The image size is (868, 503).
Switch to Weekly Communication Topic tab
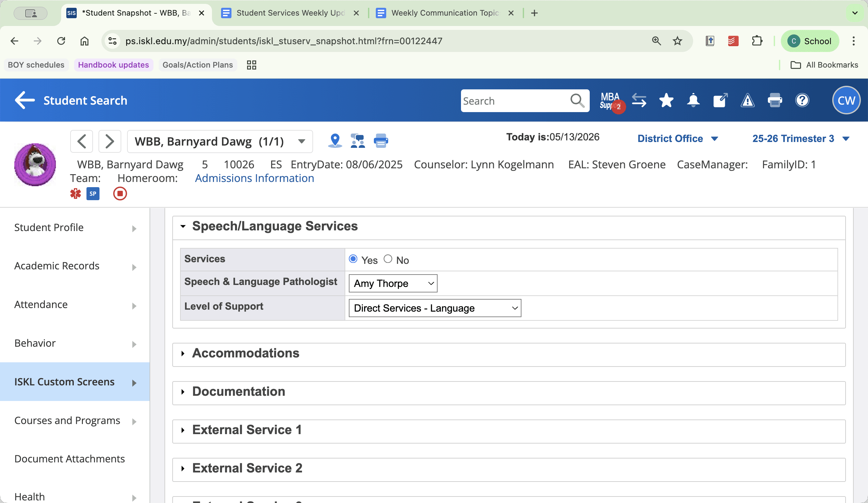[445, 13]
